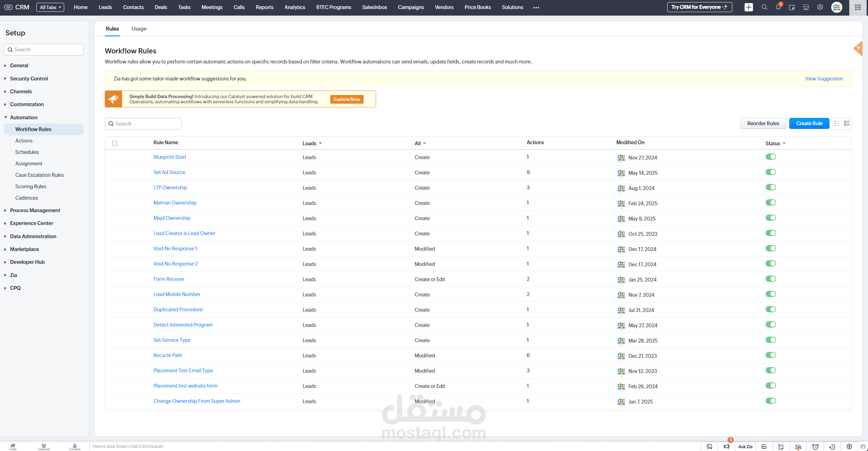The image size is (868, 451).
Task: Open the apps grid icon
Action: (858, 7)
